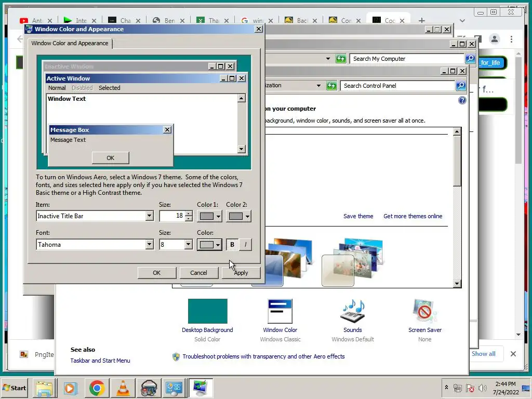Click the preview OK button

[x=110, y=158]
